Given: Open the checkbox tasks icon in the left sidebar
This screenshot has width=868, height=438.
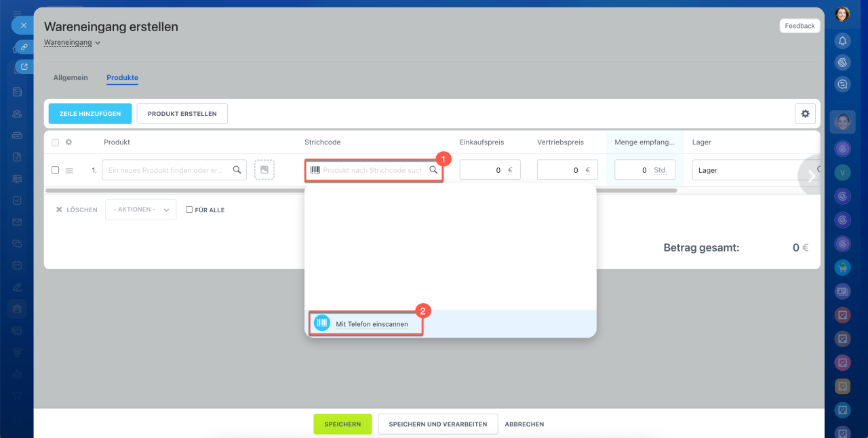Looking at the screenshot, I should coord(17,200).
